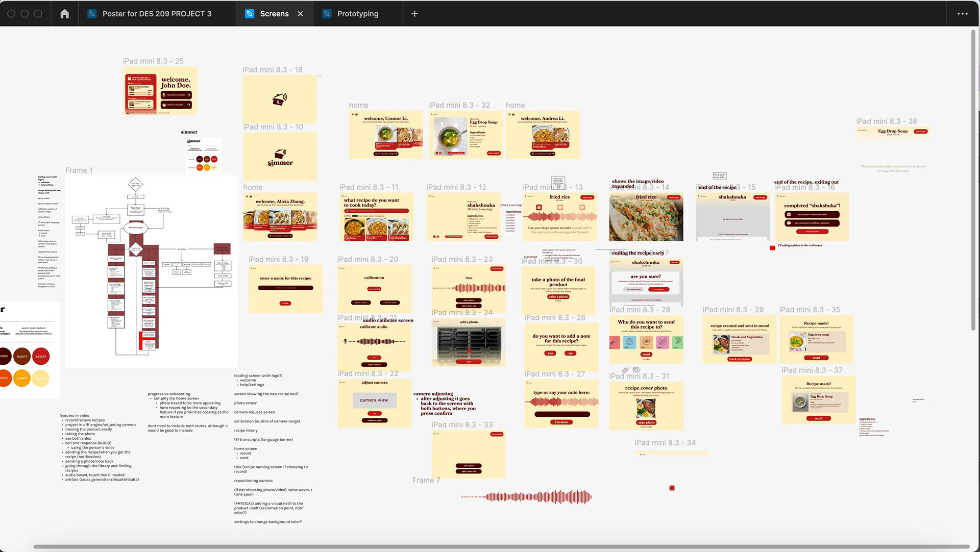Select the Frame 7 label
The width and height of the screenshot is (980, 552).
click(x=426, y=480)
